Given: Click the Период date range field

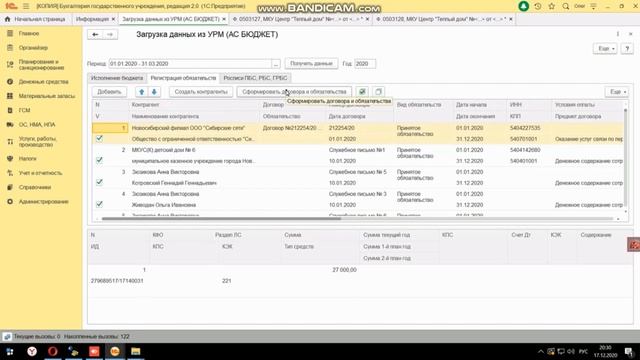Looking at the screenshot, I should coord(190,64).
